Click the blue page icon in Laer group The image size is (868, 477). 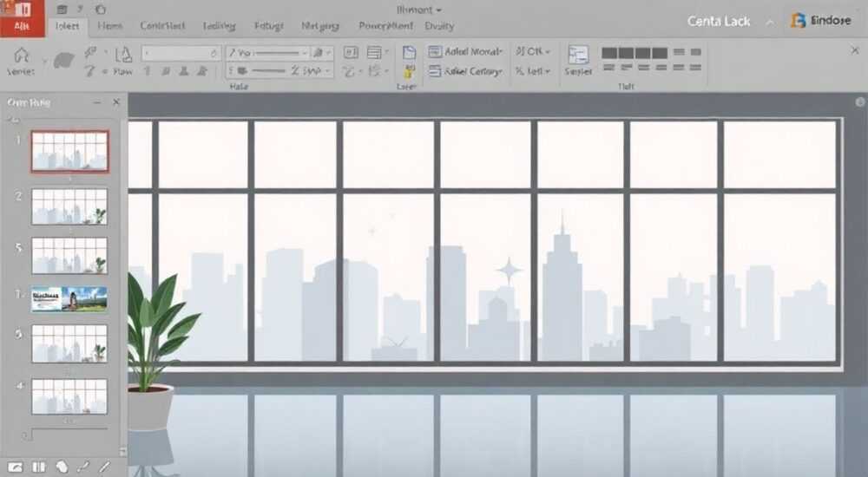(409, 53)
